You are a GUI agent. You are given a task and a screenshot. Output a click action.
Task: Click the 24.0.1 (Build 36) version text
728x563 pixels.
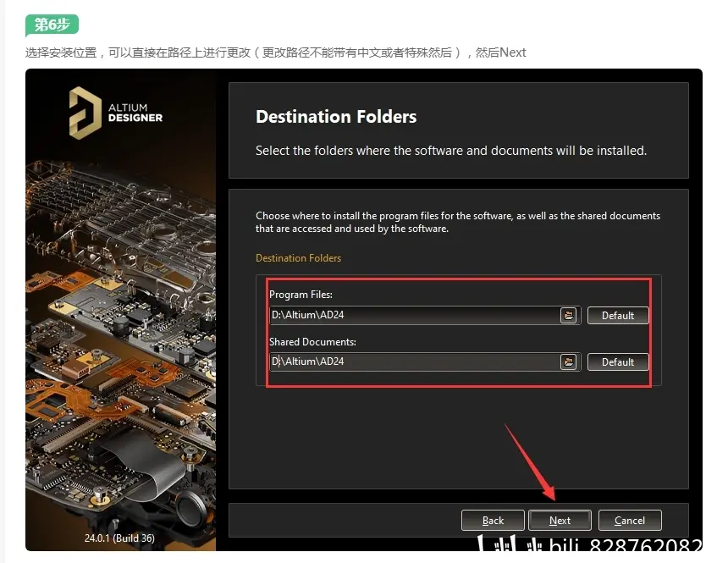[119, 538]
